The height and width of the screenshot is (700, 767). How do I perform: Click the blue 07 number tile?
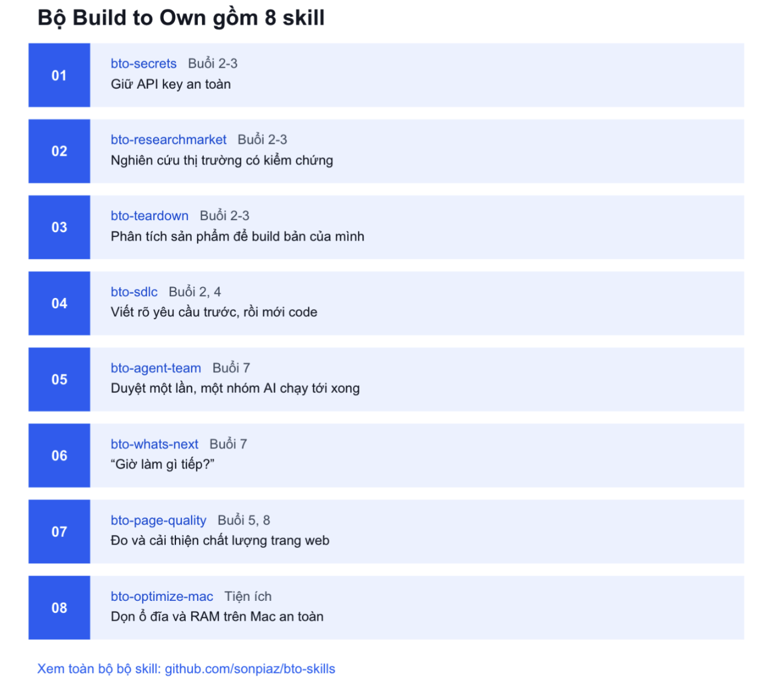click(59, 532)
